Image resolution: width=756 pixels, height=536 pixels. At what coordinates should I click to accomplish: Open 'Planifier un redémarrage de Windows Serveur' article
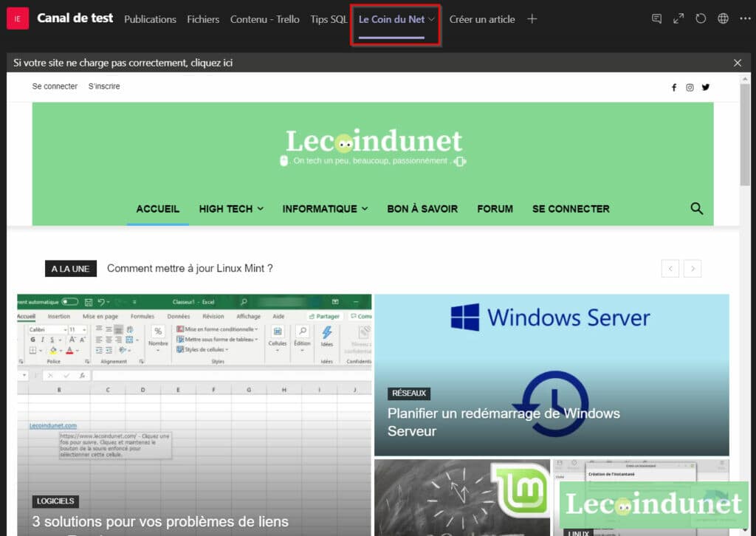504,422
